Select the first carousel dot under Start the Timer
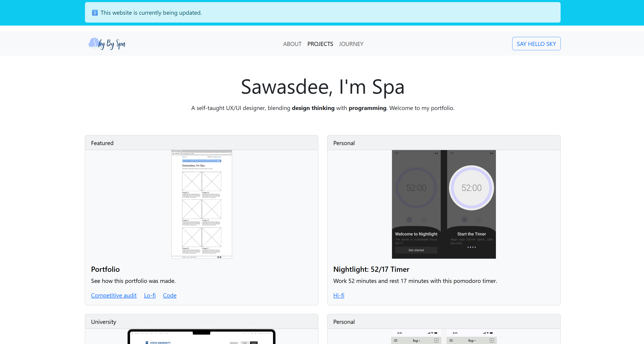644x344 pixels. [468, 247]
